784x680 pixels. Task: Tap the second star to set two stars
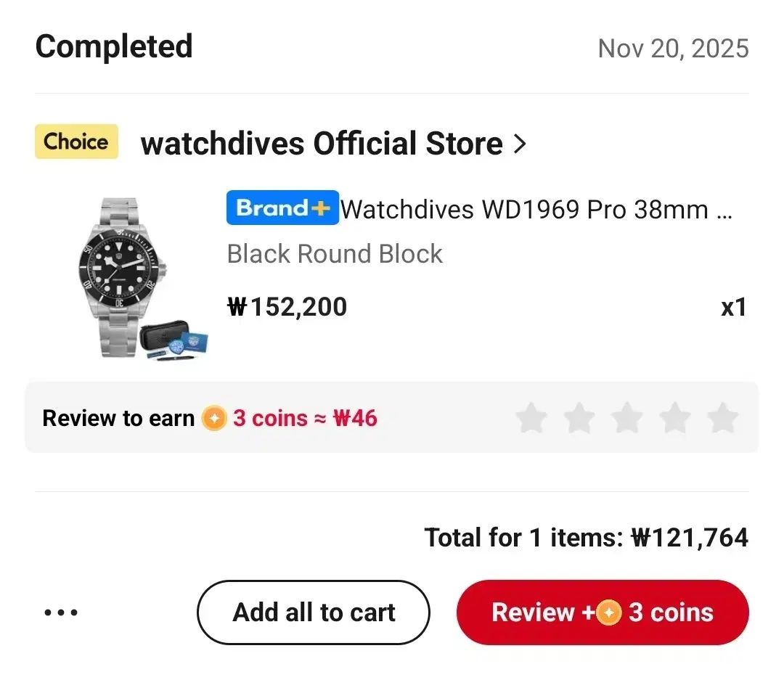[579, 418]
